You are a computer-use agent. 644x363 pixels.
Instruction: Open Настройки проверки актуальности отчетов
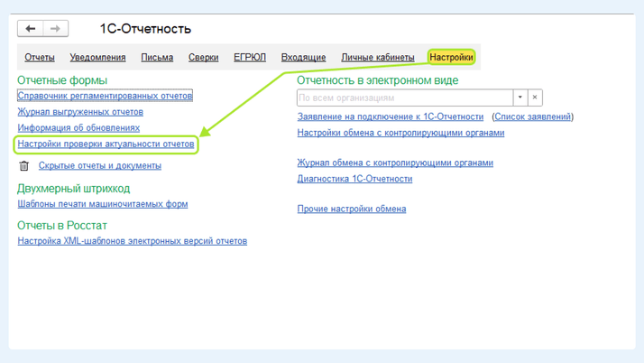[x=106, y=144]
